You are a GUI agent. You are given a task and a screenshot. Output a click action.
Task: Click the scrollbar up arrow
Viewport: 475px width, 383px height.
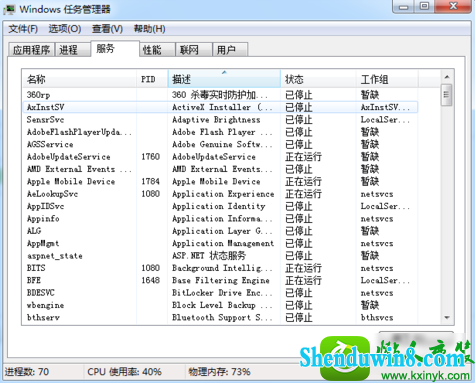[447, 77]
